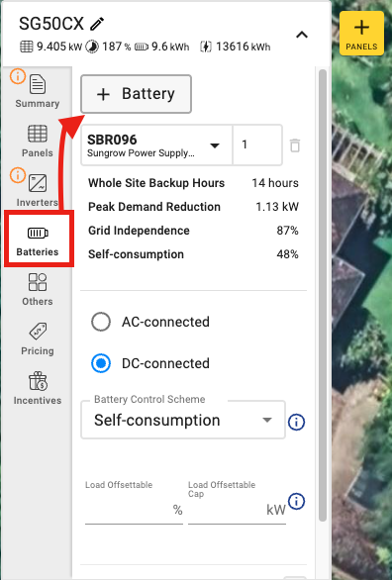Open the Pricing tab
This screenshot has width=392, height=580.
tap(38, 338)
